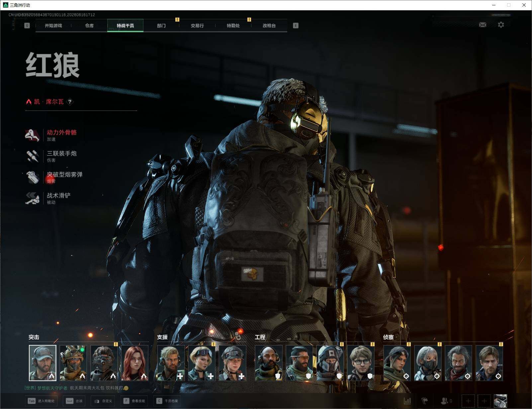The image size is (532, 409).
Task: Select the tan-helmet goggles assault operator portrait
Action: 73,363
